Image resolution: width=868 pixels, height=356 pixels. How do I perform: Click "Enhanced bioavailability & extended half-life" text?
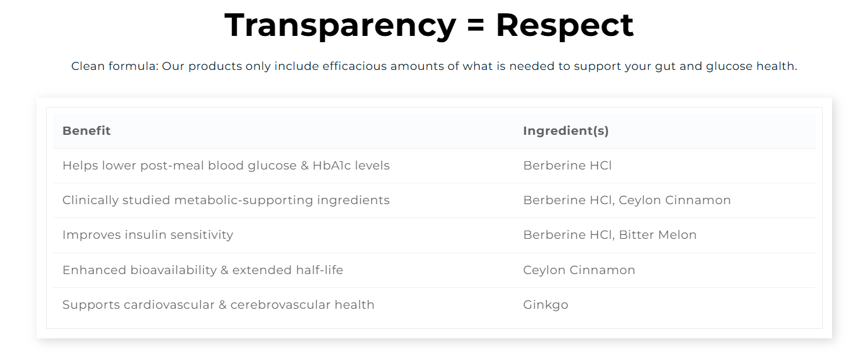pos(202,270)
